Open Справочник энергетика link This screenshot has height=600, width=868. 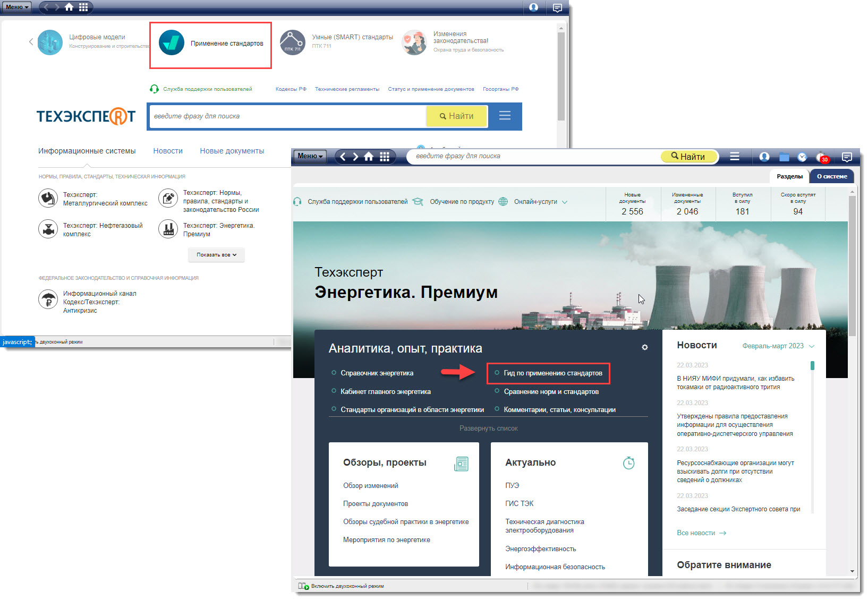click(377, 373)
